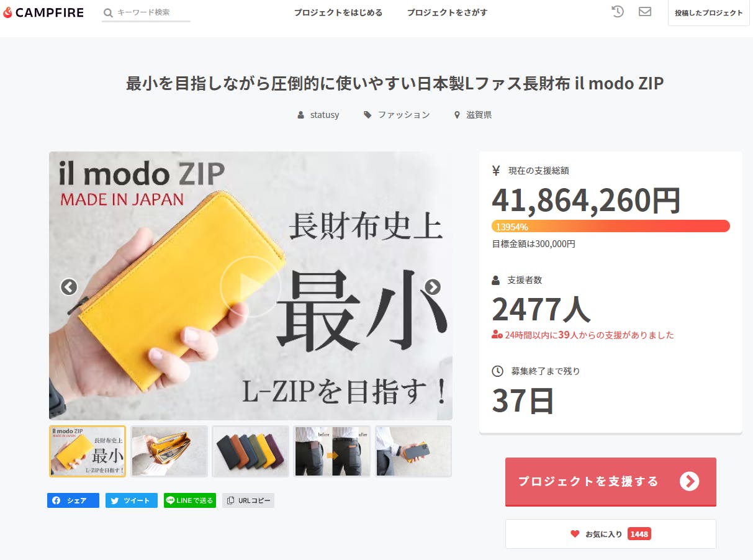Go to next slide with right arrow

coord(433,287)
